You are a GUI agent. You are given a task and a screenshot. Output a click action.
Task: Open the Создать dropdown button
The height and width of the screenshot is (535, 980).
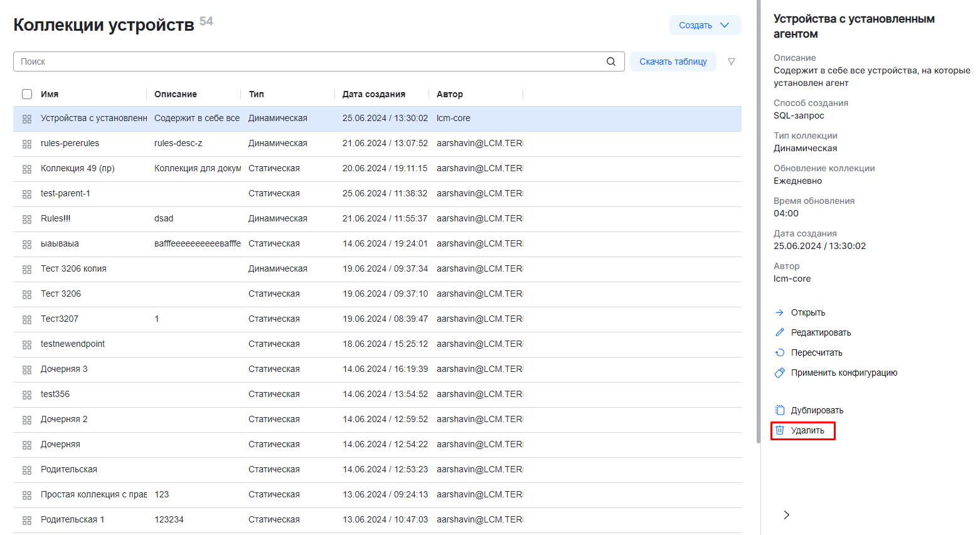pos(705,25)
